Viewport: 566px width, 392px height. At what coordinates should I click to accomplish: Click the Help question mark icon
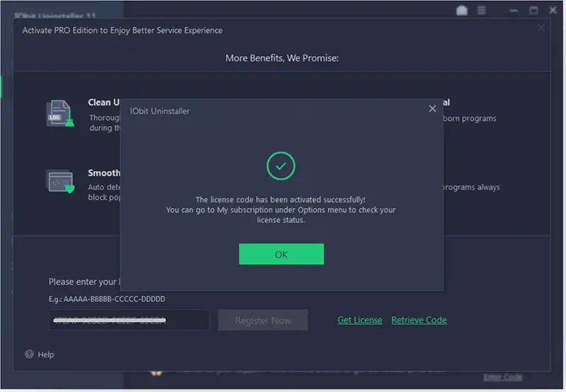[x=29, y=354]
